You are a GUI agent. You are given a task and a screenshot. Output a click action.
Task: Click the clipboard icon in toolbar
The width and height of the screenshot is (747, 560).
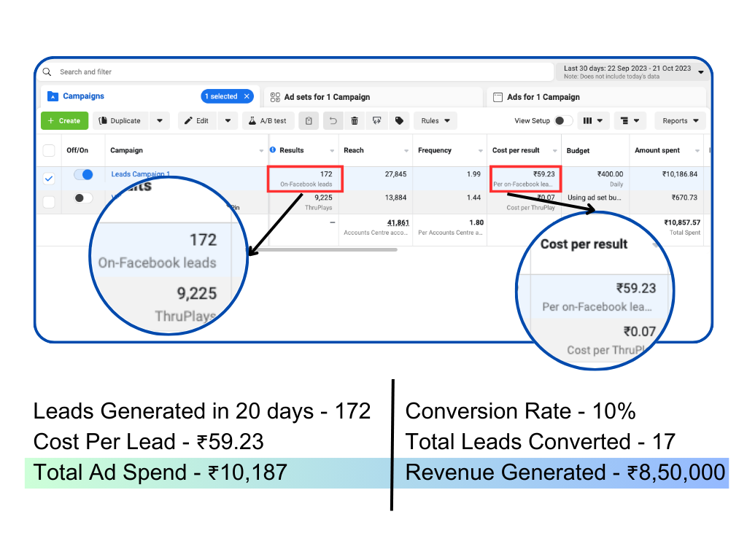[309, 121]
